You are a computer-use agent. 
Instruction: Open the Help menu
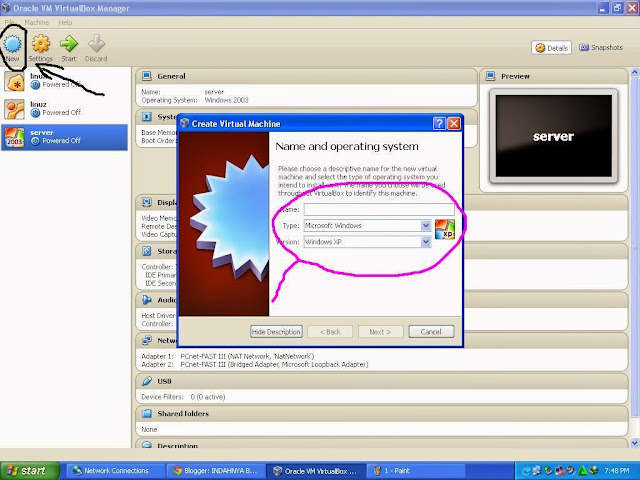pyautogui.click(x=65, y=22)
